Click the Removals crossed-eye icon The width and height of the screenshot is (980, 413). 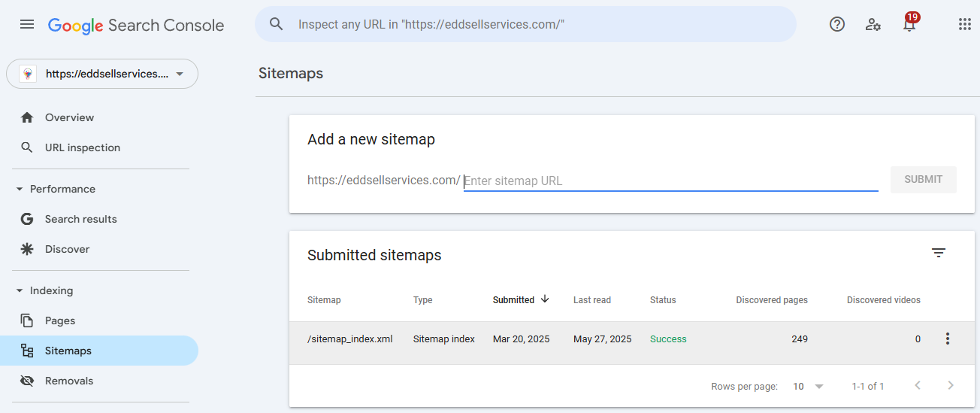pos(27,381)
